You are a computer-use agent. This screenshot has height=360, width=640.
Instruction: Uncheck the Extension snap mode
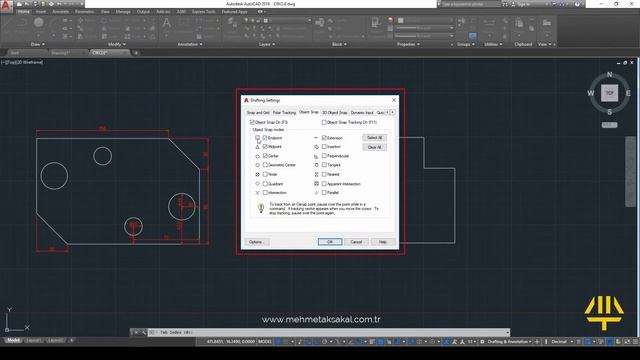pos(324,138)
